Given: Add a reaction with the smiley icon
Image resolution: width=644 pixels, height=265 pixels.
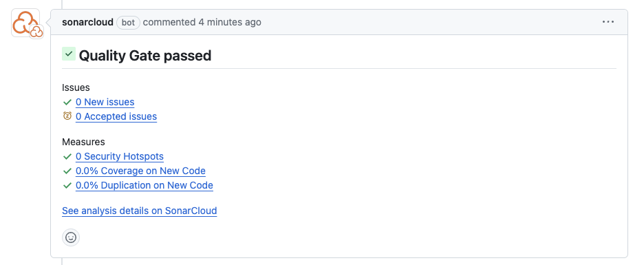Looking at the screenshot, I should [71, 237].
